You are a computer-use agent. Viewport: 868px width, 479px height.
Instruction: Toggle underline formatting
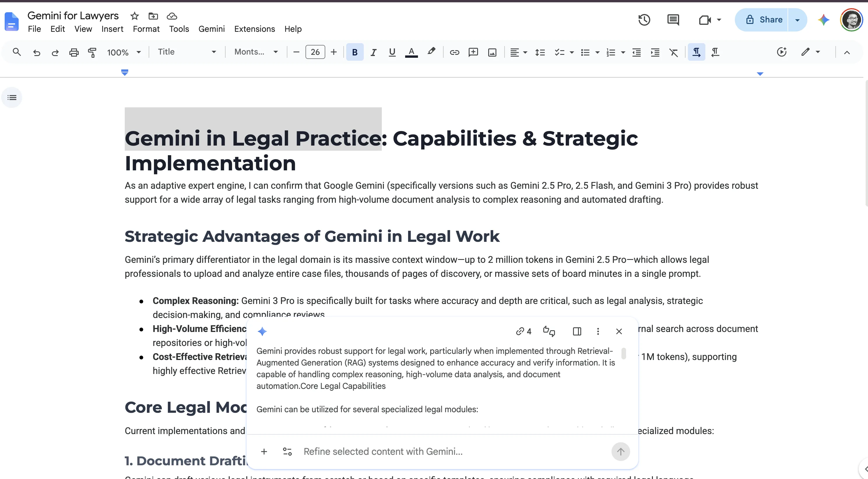pyautogui.click(x=392, y=52)
